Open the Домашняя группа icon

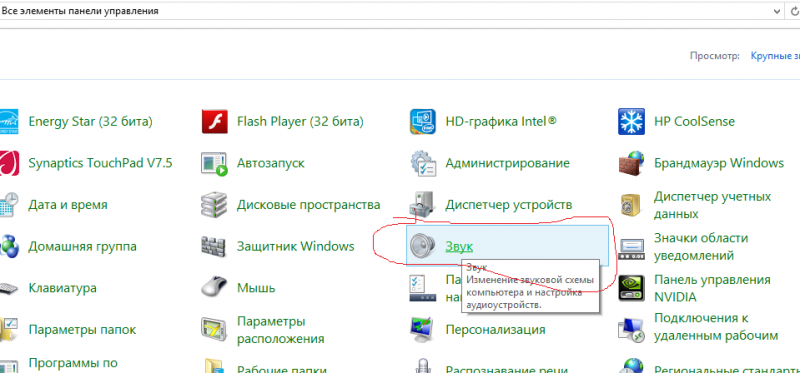[9, 246]
